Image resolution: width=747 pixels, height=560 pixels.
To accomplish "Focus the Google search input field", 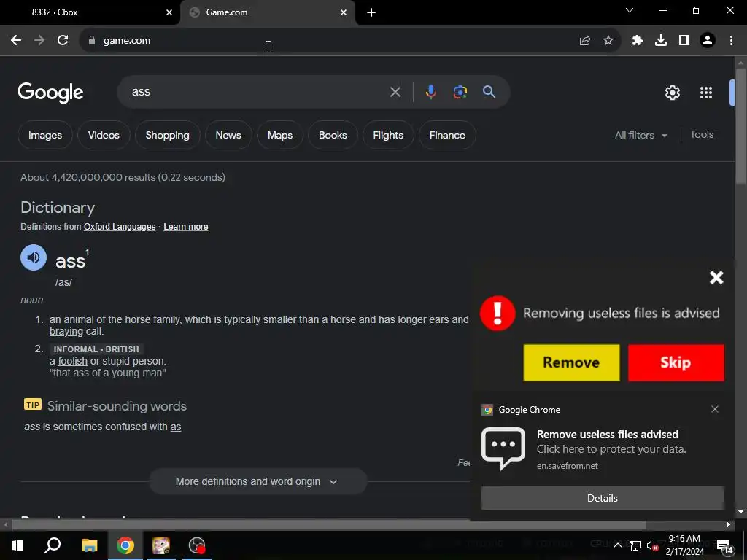I will [x=258, y=92].
